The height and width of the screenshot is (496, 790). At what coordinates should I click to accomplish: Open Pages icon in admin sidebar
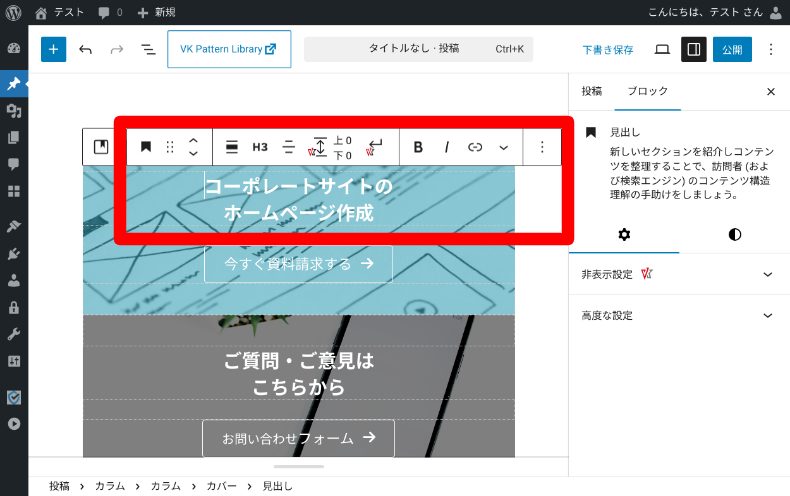[x=14, y=138]
